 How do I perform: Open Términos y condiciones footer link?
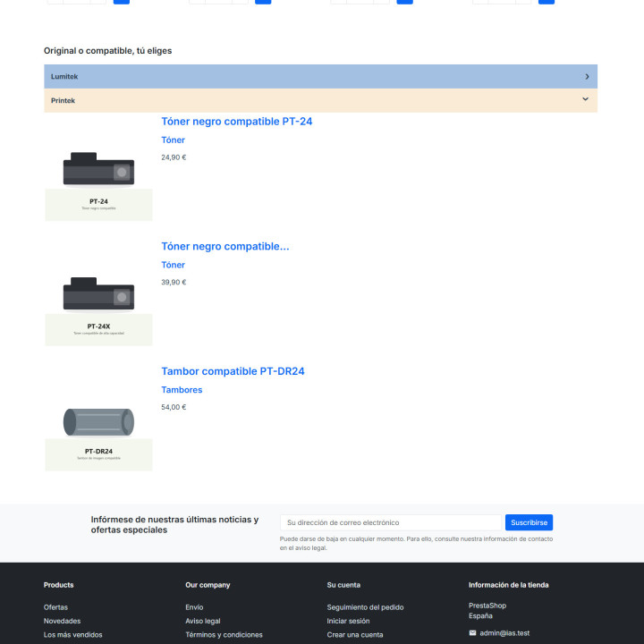point(224,634)
